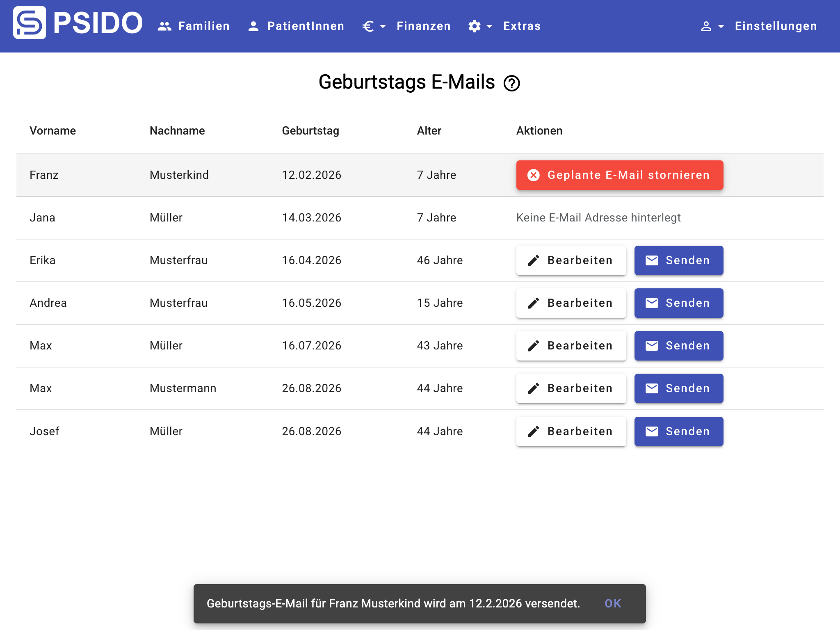Dismiss notification with OK

click(613, 603)
